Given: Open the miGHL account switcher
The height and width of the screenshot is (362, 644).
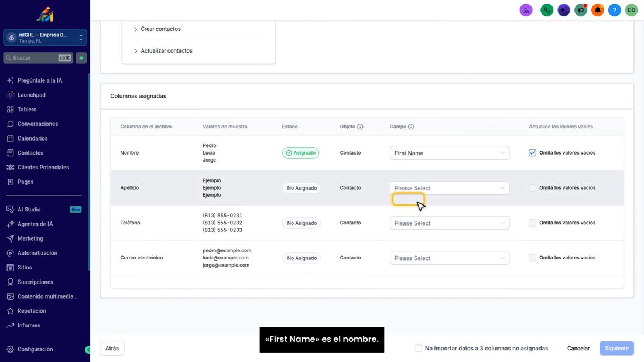Looking at the screenshot, I should click(x=44, y=37).
